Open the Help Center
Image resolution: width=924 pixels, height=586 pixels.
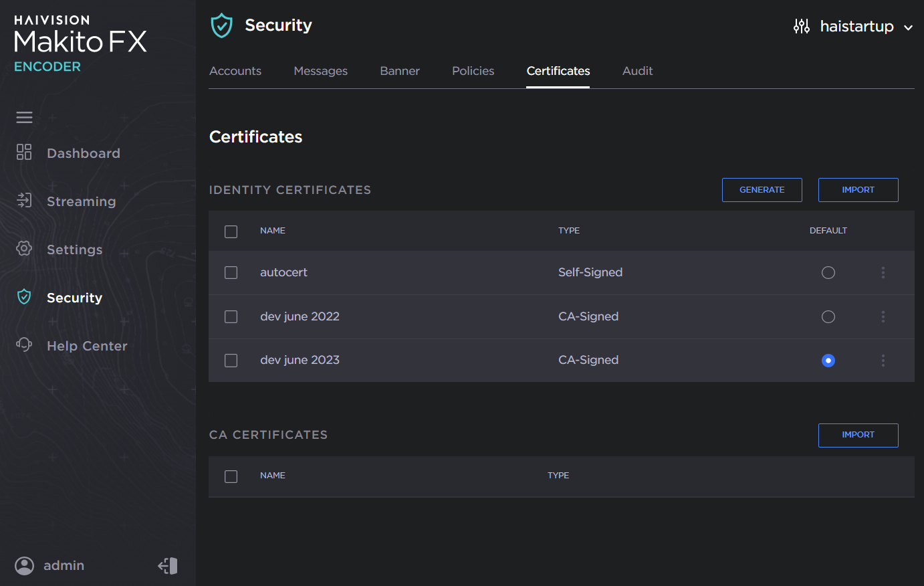[x=86, y=345]
